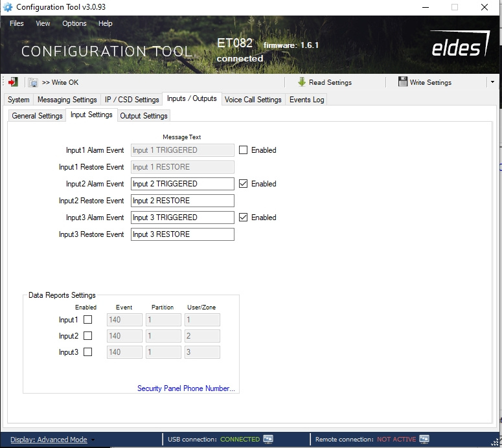Click the Write Settings floppy disk icon
The image size is (502, 448).
[x=403, y=82]
